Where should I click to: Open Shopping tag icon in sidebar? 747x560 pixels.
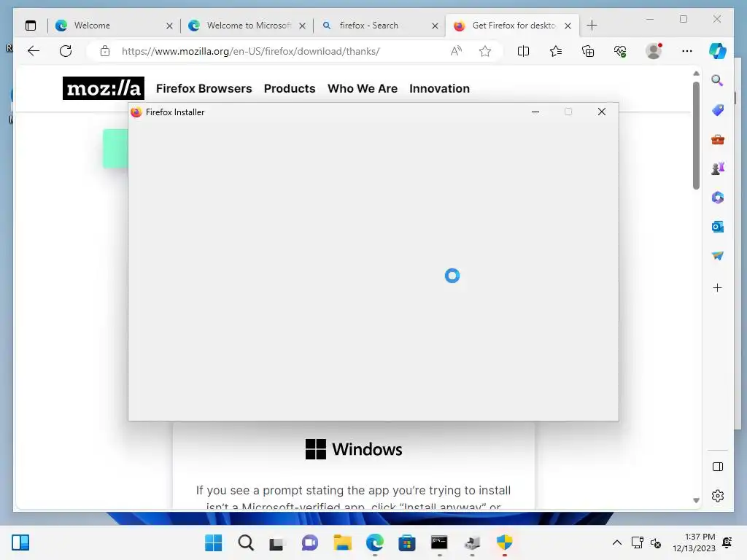(x=718, y=110)
